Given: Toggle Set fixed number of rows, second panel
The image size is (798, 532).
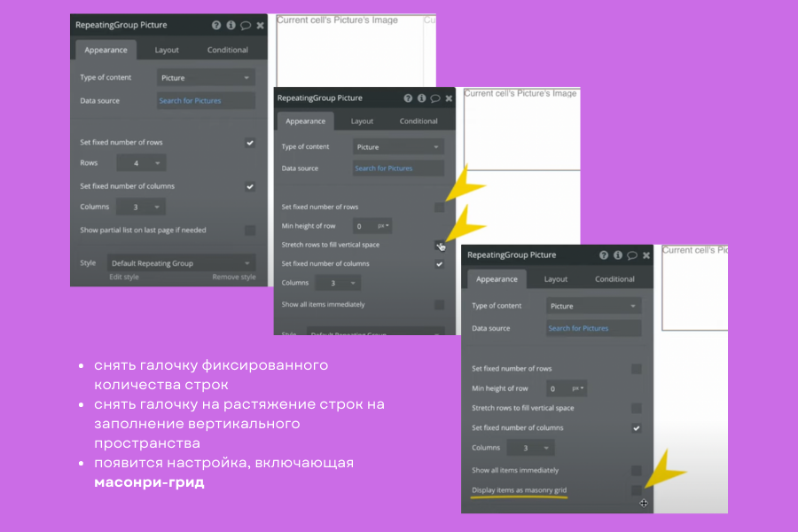Looking at the screenshot, I should 439,207.
